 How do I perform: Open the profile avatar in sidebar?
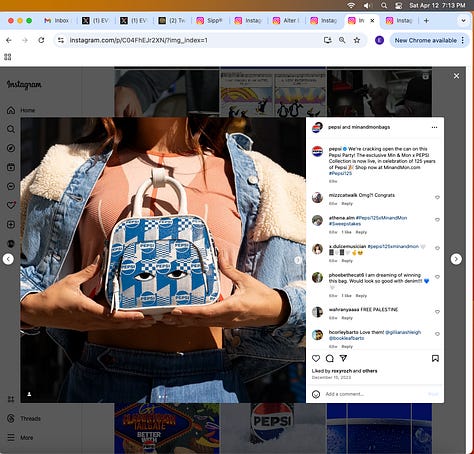click(x=11, y=244)
